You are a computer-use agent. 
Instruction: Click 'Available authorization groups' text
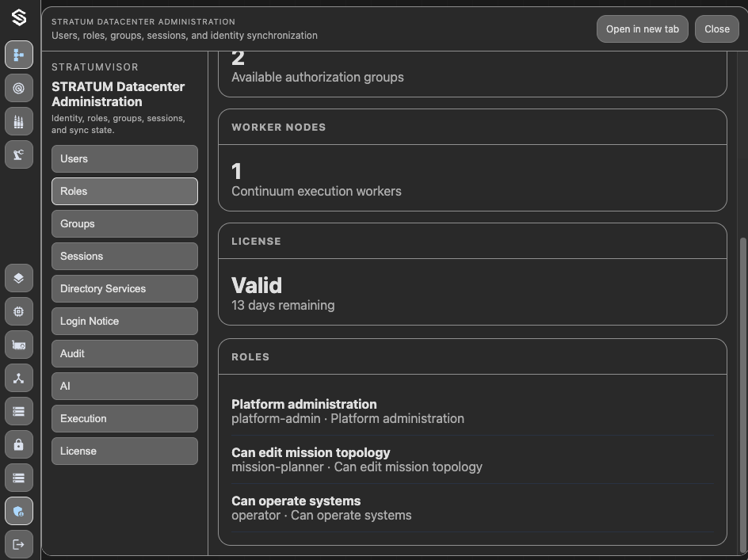point(318,78)
